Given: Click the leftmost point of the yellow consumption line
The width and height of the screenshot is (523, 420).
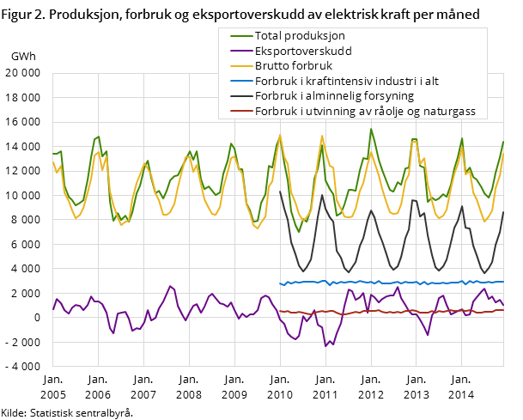Looking at the screenshot, I should click(x=53, y=161).
